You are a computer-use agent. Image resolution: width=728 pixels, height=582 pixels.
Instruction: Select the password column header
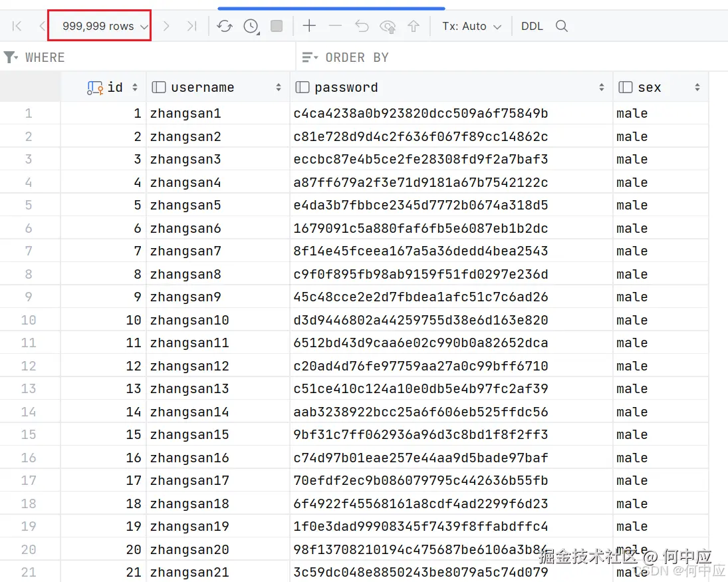coord(451,87)
